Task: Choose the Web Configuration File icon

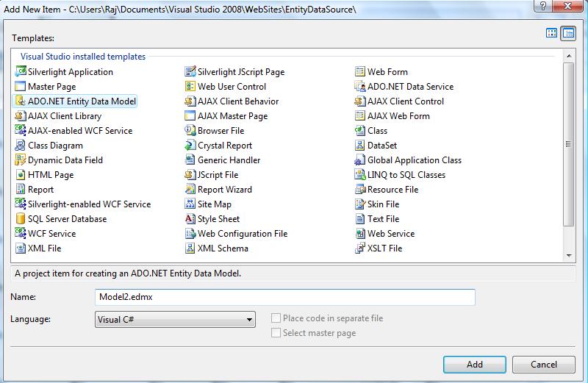Action: point(190,233)
